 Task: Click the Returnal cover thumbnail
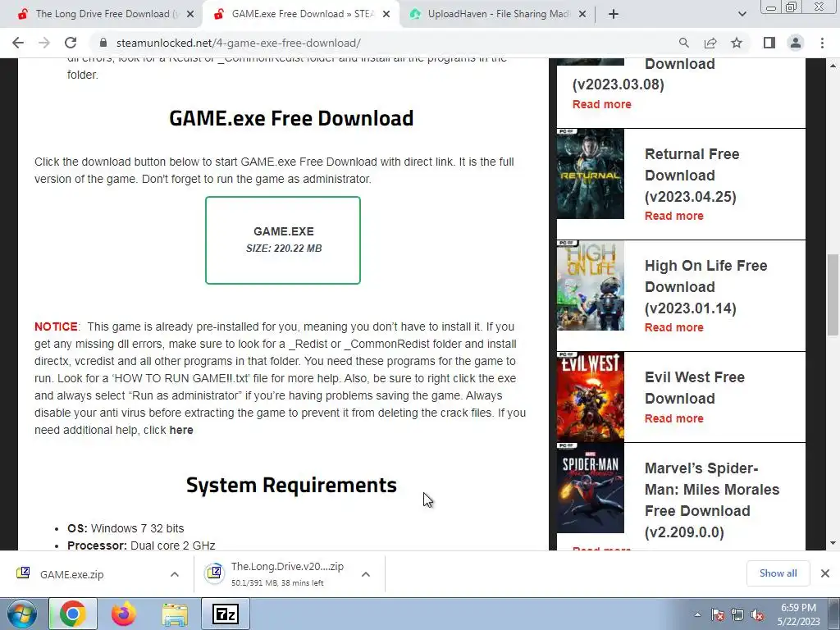591,174
